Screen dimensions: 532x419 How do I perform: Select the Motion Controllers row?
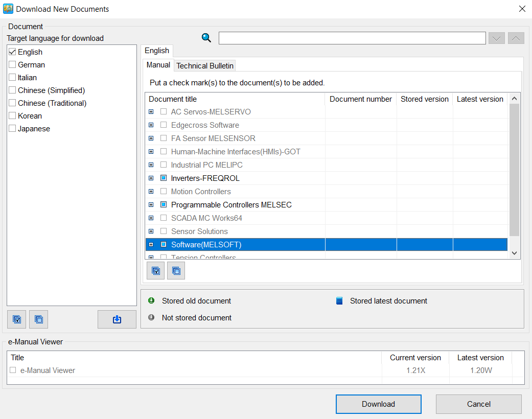tap(327, 191)
